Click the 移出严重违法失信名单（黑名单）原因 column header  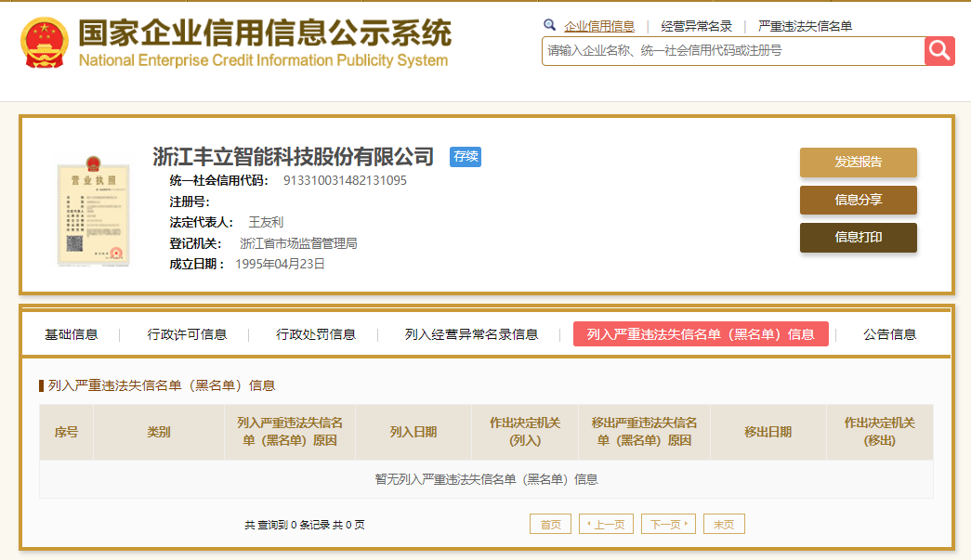click(644, 432)
